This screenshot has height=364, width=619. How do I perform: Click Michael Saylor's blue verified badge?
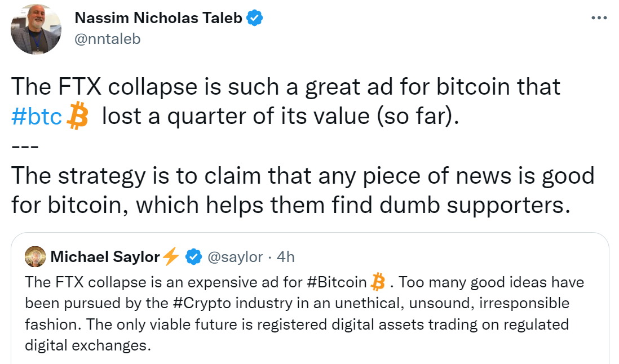(x=194, y=257)
